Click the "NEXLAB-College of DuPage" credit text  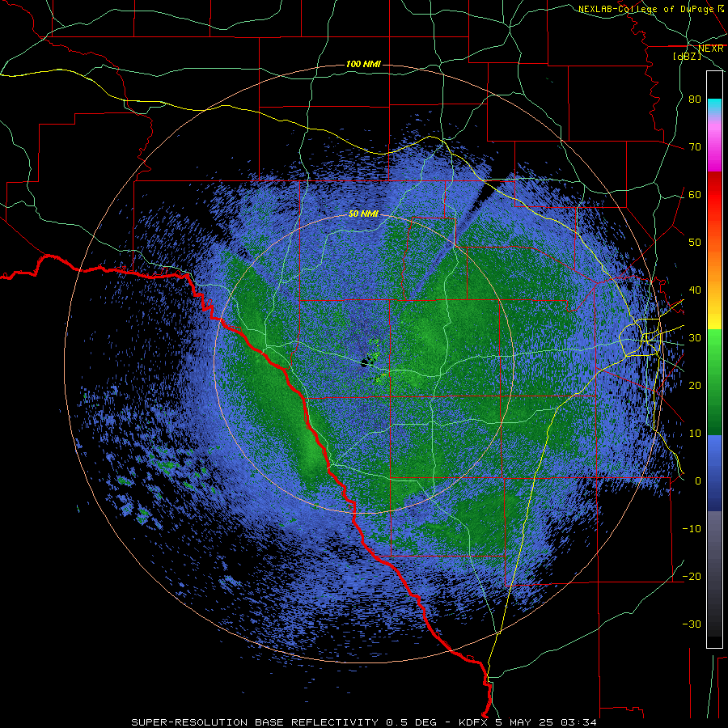[x=645, y=9]
